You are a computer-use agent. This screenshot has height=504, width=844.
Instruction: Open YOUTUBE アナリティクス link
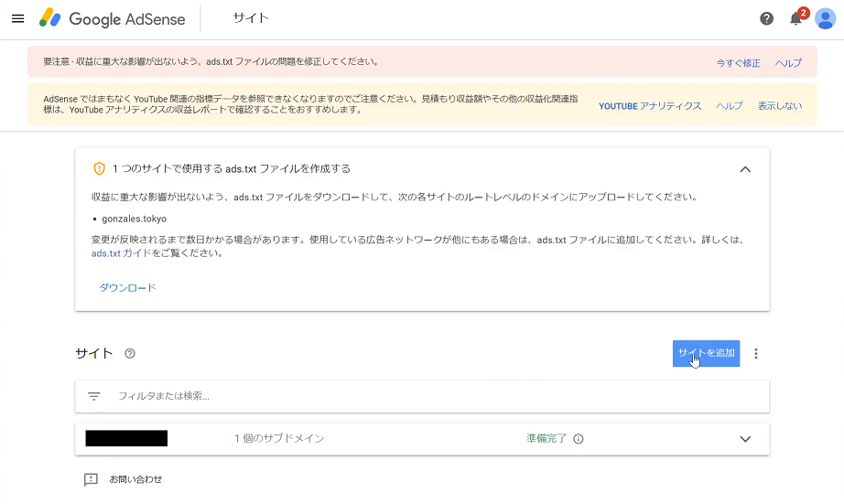point(650,106)
